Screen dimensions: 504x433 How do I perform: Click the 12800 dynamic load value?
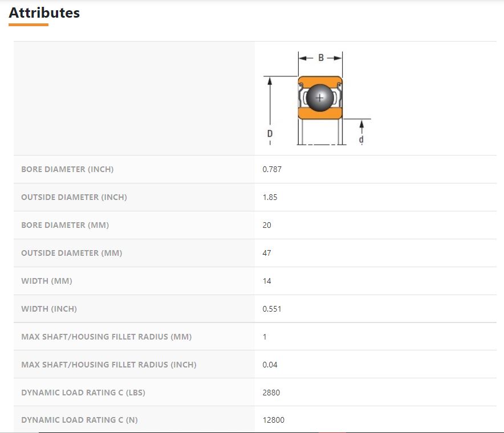point(274,420)
